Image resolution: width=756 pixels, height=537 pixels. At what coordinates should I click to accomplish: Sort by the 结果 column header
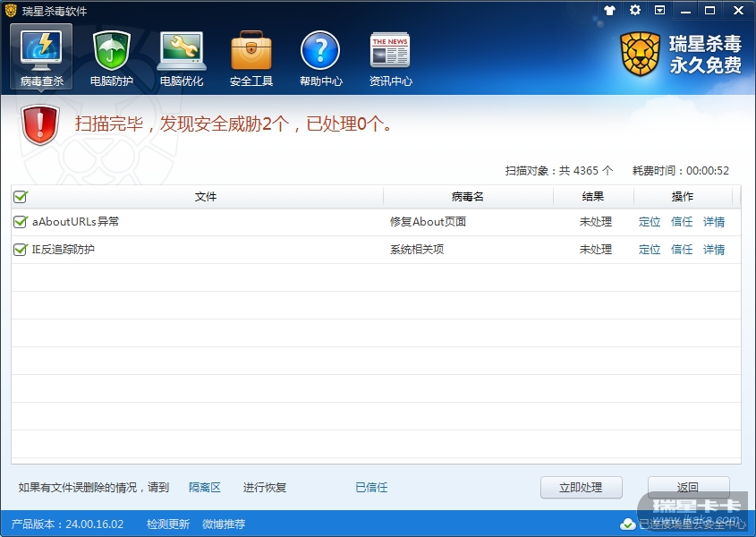[x=593, y=196]
